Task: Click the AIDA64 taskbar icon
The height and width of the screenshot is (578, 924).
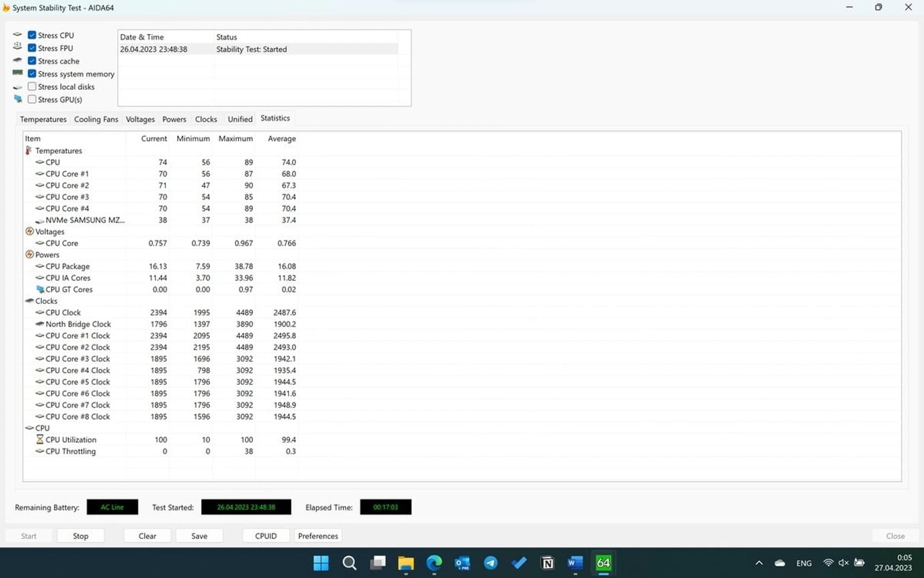Action: [603, 563]
